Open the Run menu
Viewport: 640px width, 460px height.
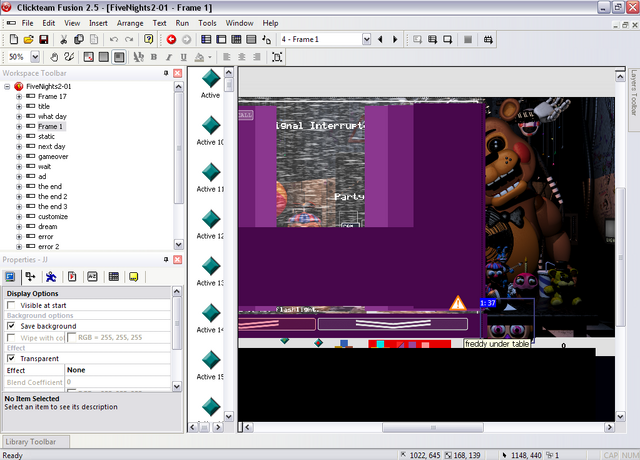click(182, 23)
